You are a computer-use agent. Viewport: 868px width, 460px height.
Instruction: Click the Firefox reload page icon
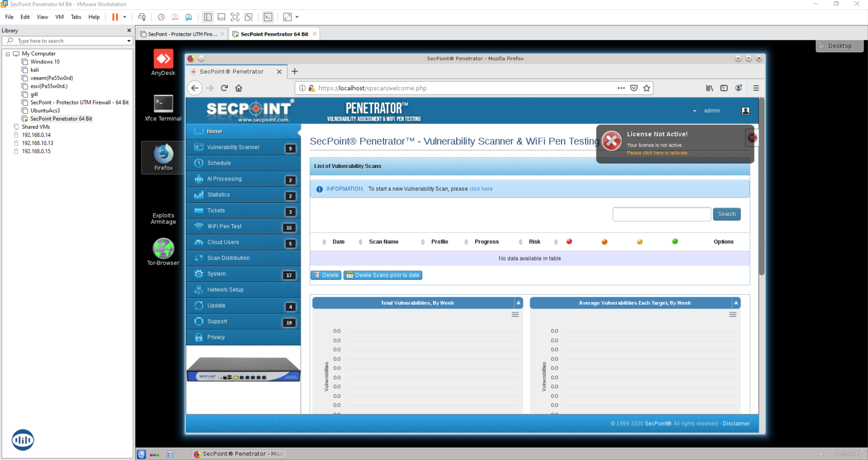point(224,88)
